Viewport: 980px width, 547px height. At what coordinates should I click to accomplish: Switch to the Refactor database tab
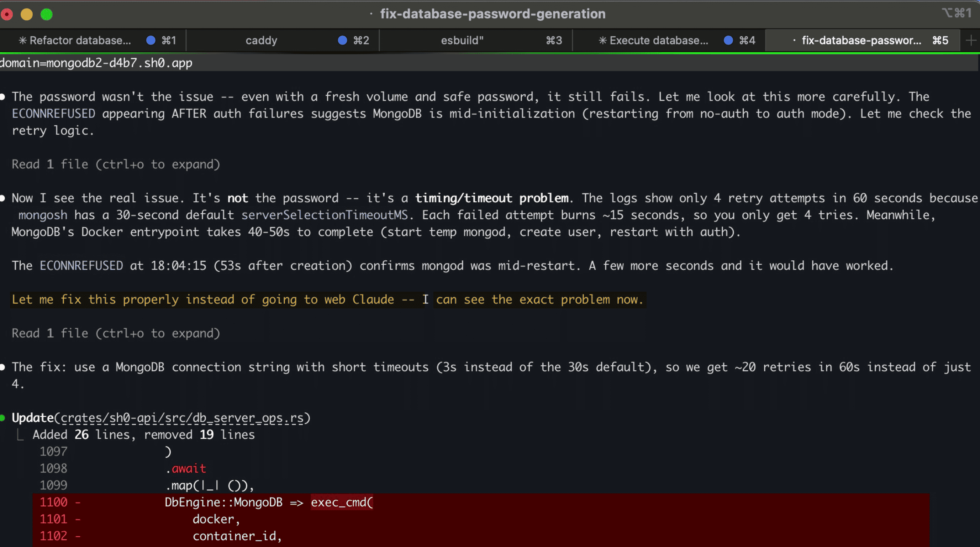(80, 40)
